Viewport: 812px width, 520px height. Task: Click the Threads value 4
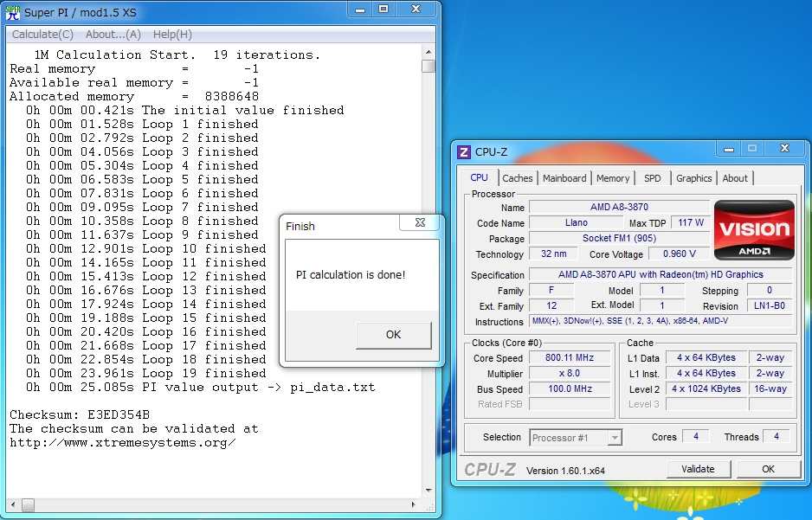tap(776, 437)
